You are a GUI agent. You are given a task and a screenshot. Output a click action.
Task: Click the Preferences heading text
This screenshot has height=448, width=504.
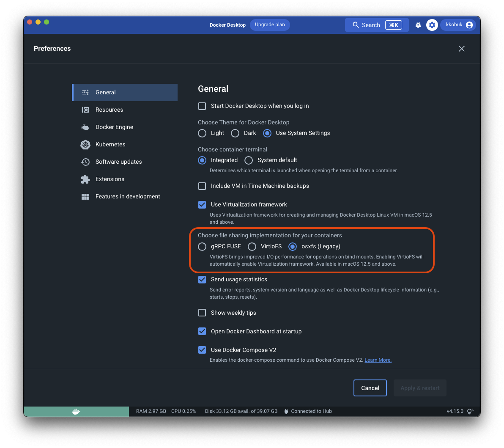pyautogui.click(x=52, y=49)
